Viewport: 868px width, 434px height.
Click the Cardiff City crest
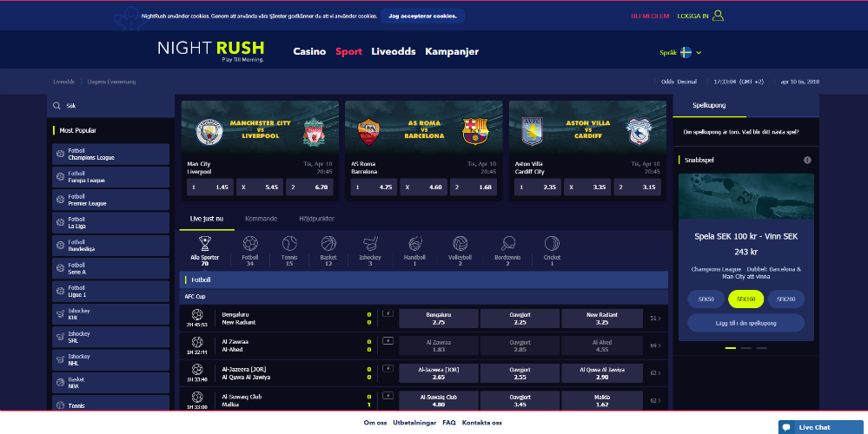coord(639,132)
